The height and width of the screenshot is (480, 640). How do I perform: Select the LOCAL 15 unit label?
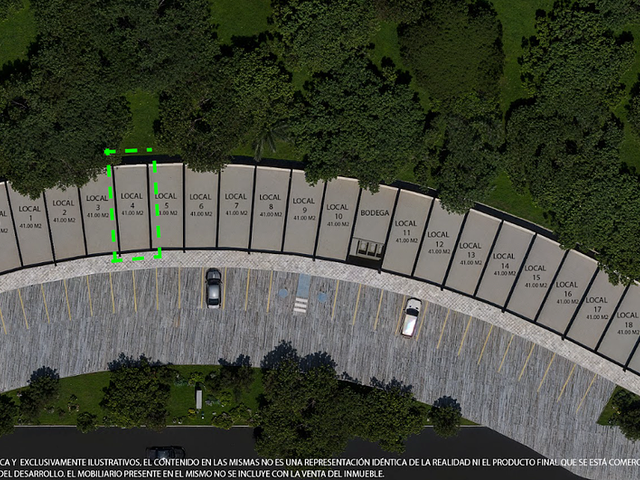(x=536, y=273)
